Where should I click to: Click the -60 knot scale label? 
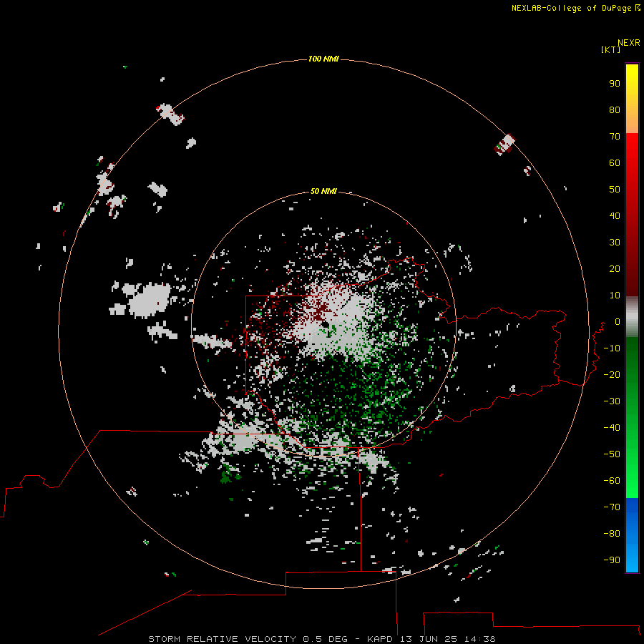click(x=612, y=481)
